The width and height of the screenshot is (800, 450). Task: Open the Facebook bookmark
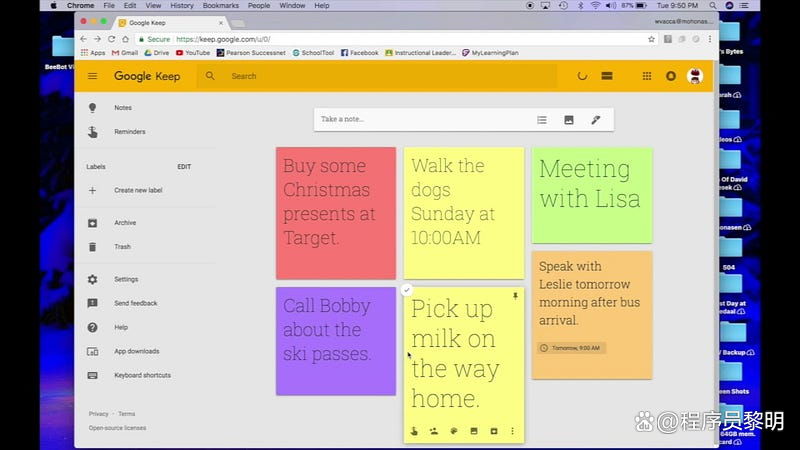360,53
